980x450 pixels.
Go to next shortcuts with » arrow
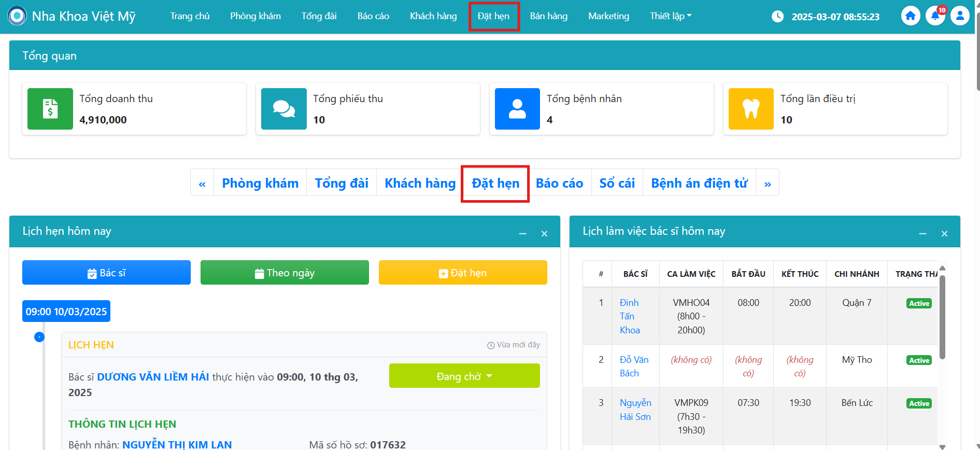[767, 184]
